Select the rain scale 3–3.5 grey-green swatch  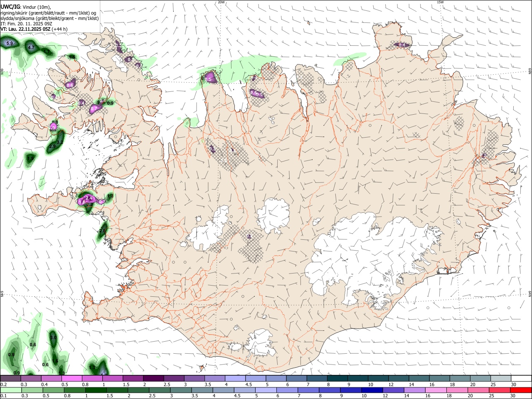181,390
